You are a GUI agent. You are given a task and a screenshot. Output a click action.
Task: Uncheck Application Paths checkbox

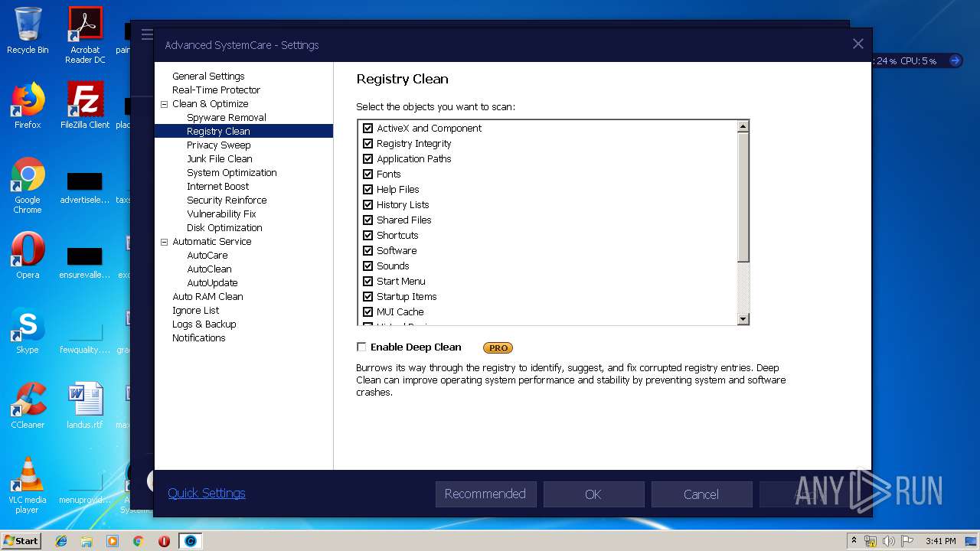pyautogui.click(x=367, y=158)
